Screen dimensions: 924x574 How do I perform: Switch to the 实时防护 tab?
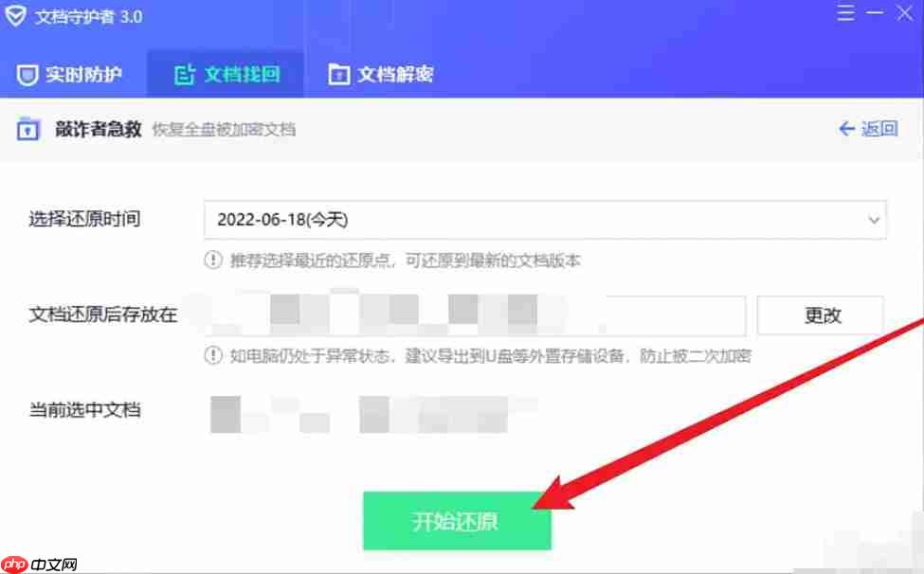(69, 75)
